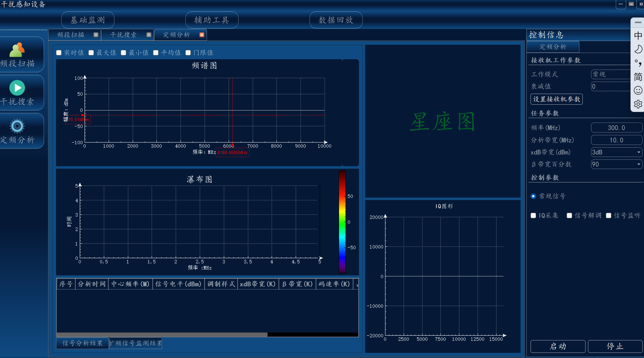
Task: Click the IME 简 simplified icon
Action: pyautogui.click(x=638, y=77)
